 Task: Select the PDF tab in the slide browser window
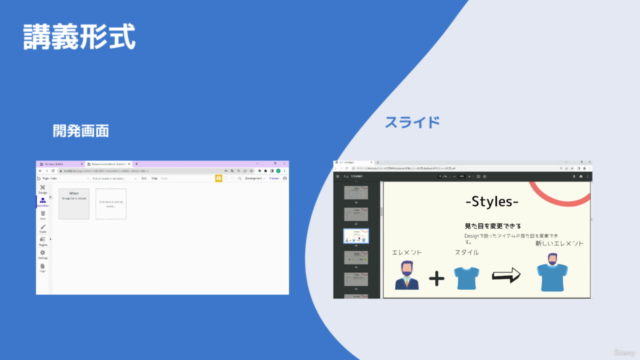tap(353, 162)
